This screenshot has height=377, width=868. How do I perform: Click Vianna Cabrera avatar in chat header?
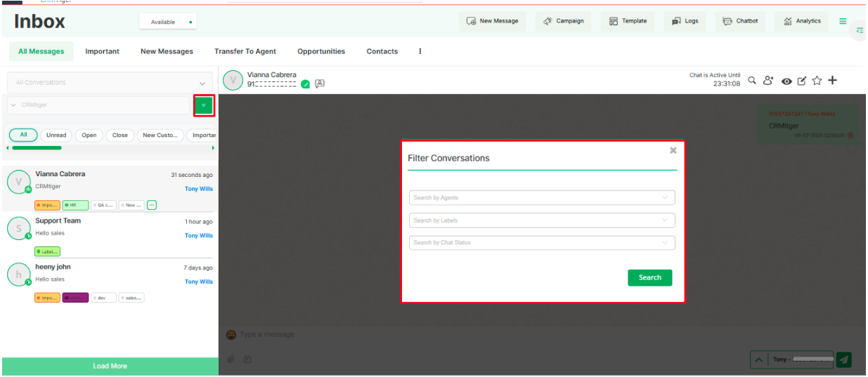click(x=233, y=80)
